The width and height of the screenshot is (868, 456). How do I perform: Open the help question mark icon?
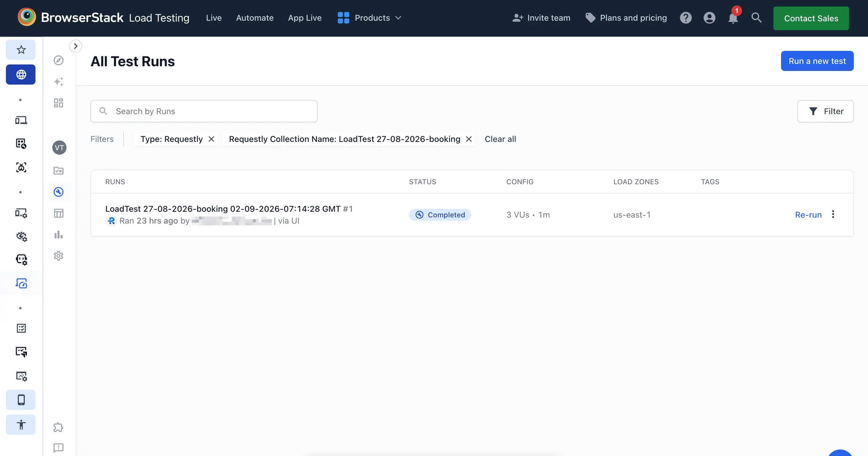686,18
